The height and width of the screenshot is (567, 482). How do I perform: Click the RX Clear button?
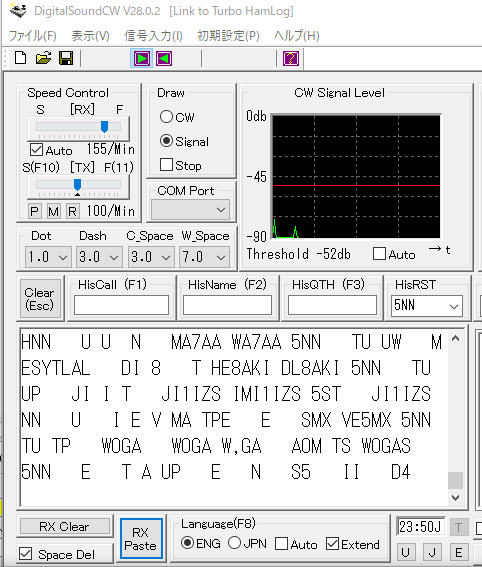[65, 526]
